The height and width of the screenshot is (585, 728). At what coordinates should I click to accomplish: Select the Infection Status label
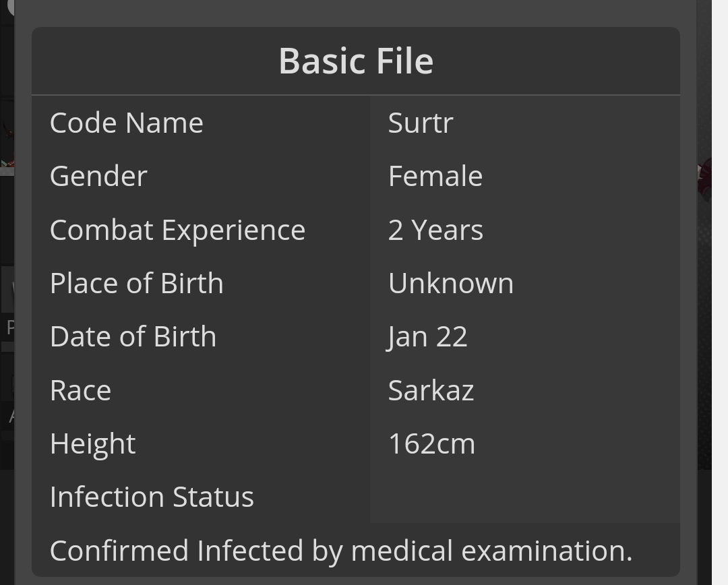[152, 497]
